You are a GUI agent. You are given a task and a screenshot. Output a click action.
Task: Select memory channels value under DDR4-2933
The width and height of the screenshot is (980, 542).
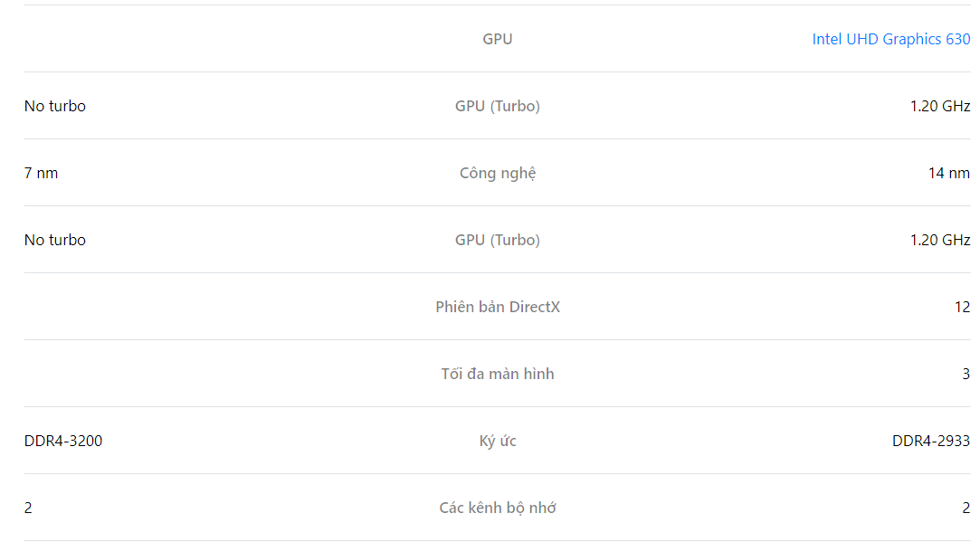966,508
